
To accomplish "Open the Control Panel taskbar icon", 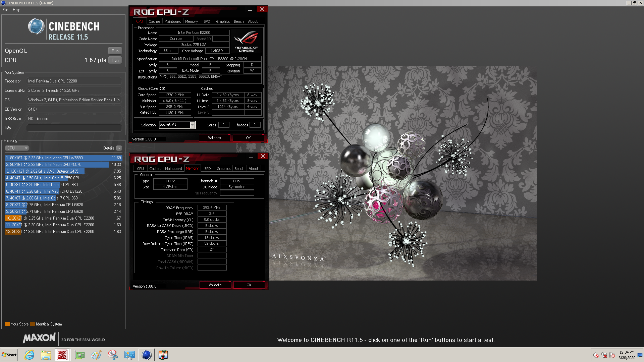I will tap(129, 355).
